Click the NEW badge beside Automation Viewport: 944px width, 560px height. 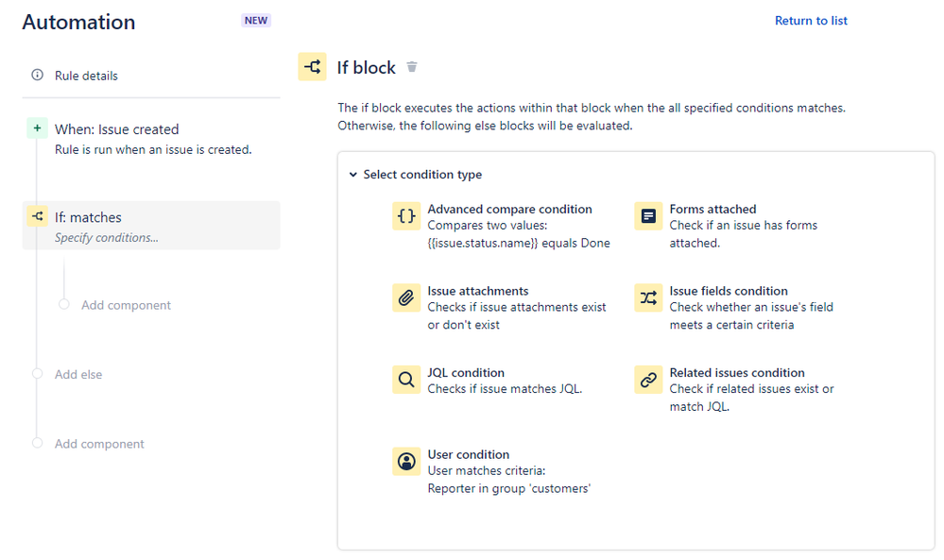tap(256, 21)
